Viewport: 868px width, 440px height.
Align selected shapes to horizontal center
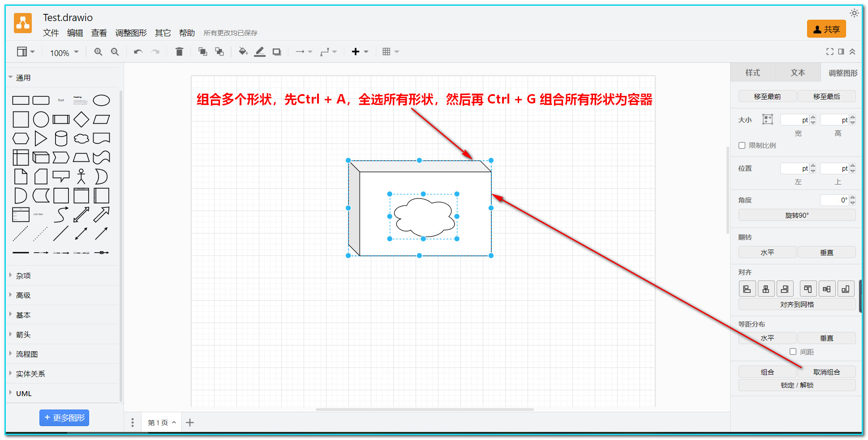(x=766, y=289)
